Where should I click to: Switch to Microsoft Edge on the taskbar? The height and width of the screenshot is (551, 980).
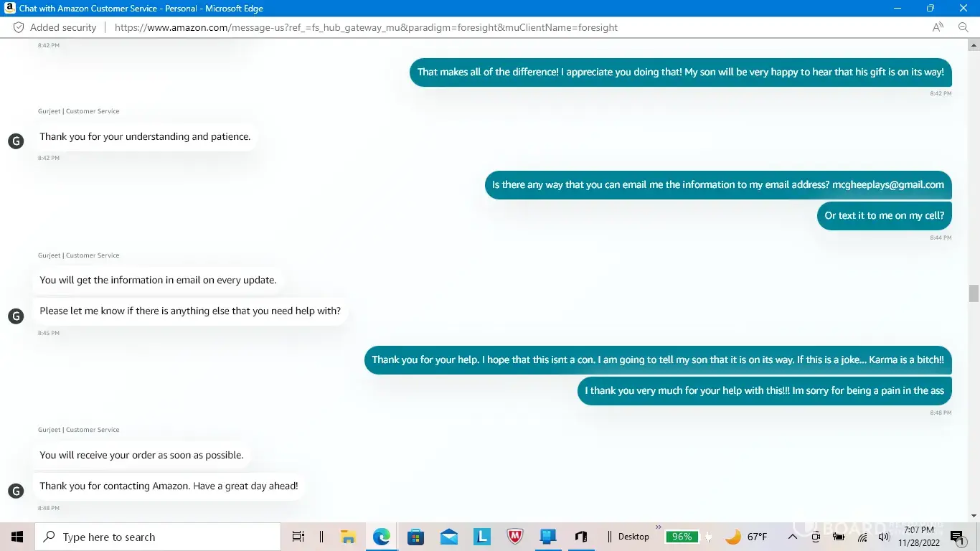[382, 537]
